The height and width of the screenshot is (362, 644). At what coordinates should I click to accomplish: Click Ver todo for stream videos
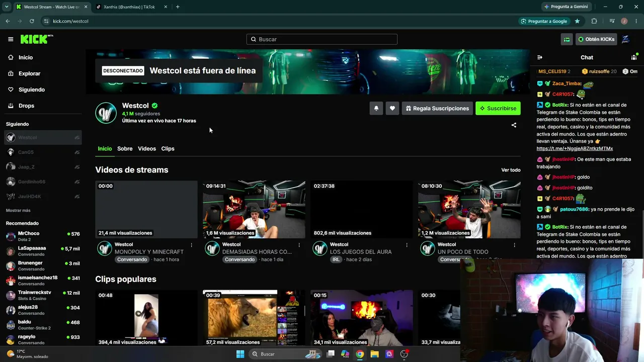point(511,170)
